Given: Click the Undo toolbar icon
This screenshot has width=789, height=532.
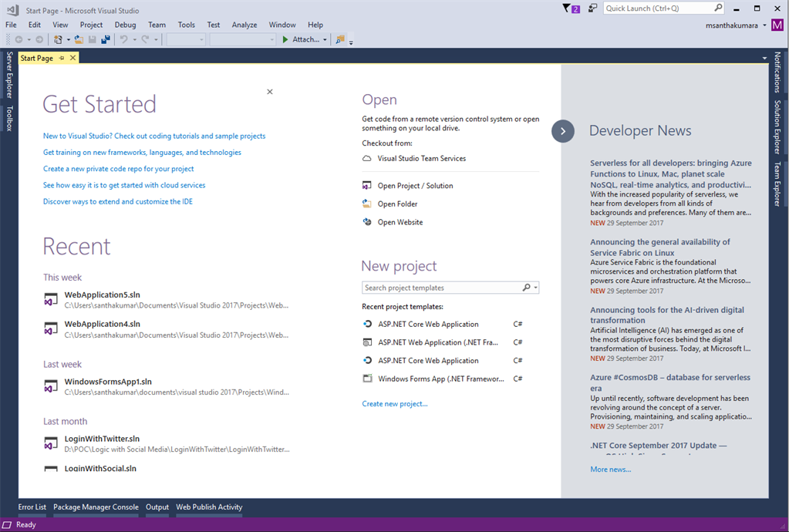Looking at the screenshot, I should 123,39.
